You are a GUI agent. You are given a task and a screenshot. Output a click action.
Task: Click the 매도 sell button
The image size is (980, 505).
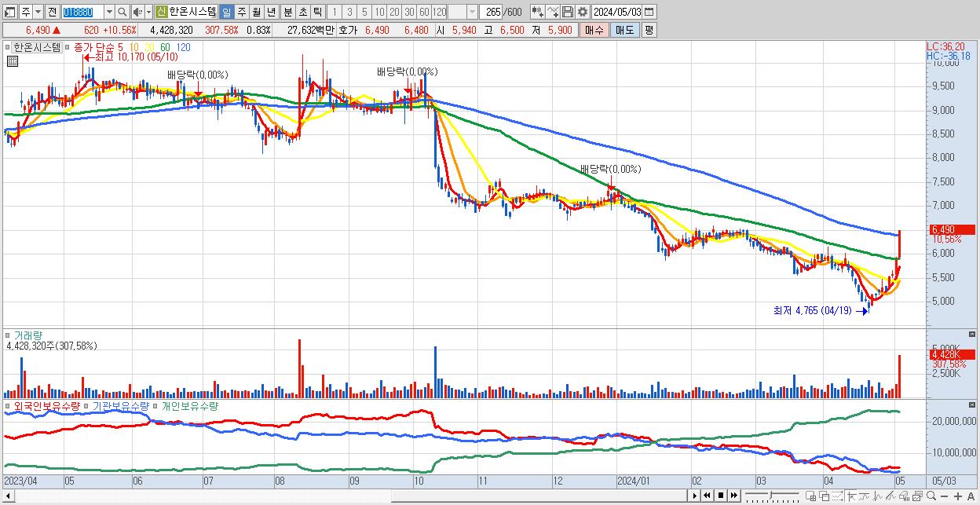[624, 30]
